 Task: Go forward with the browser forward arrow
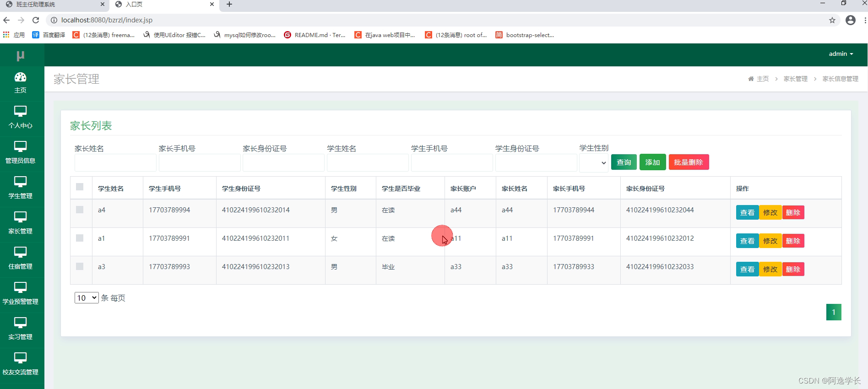21,20
